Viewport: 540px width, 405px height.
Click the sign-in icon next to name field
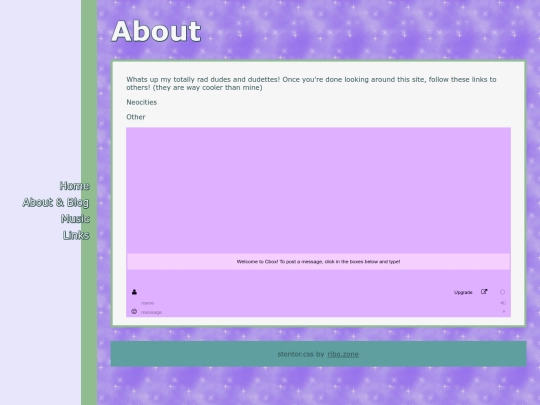coord(503,303)
